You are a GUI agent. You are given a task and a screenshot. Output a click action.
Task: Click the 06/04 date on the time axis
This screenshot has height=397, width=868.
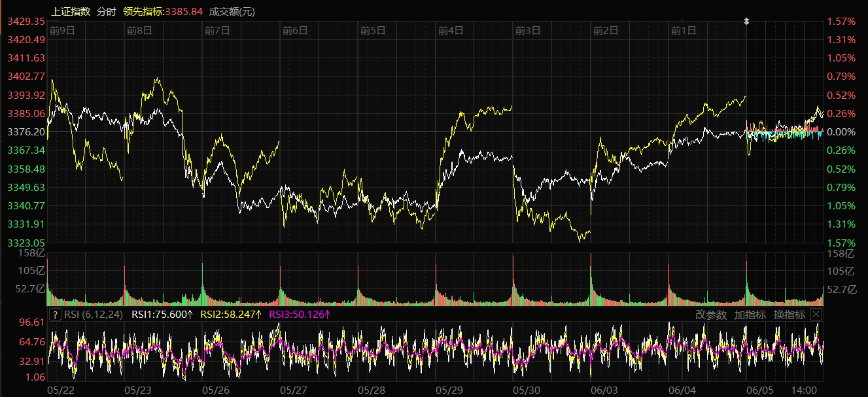coord(682,390)
